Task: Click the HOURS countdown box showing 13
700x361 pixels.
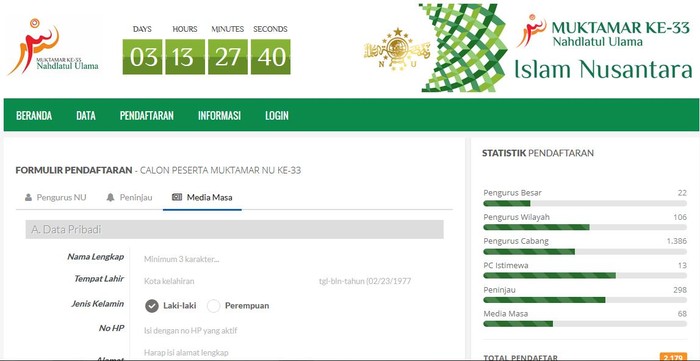Action: tap(185, 57)
